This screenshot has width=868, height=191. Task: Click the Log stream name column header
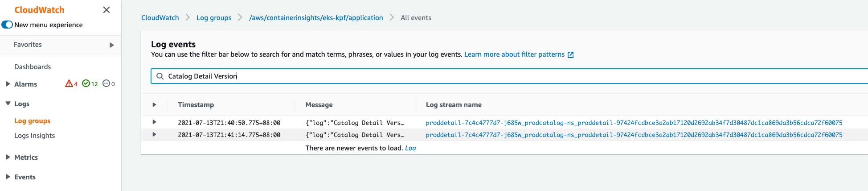point(454,104)
